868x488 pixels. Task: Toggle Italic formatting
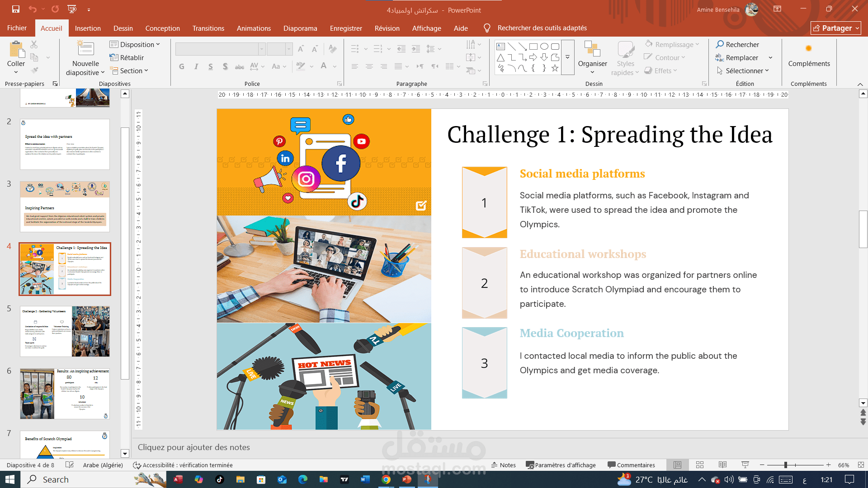196,66
